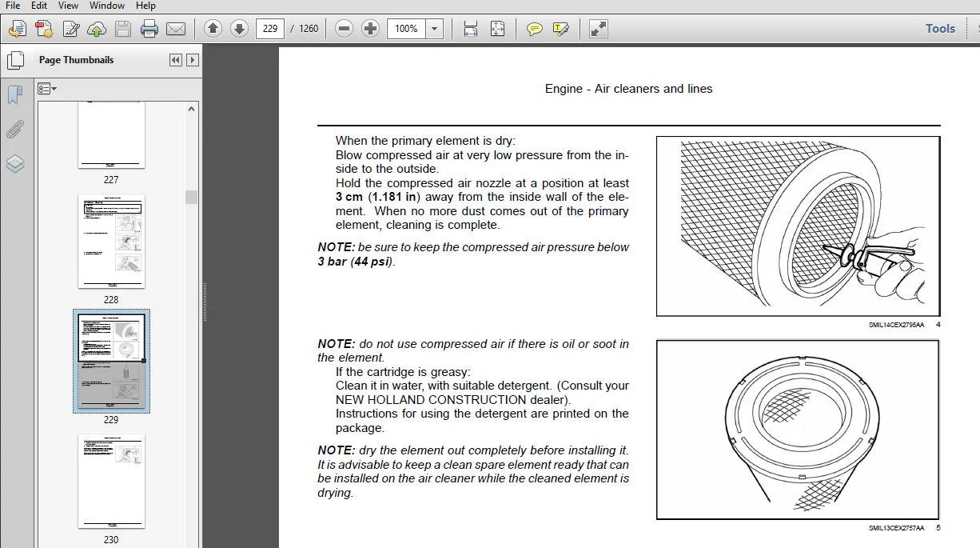Select the page 230 thumbnail
This screenshot has height=548, width=980.
point(111,482)
